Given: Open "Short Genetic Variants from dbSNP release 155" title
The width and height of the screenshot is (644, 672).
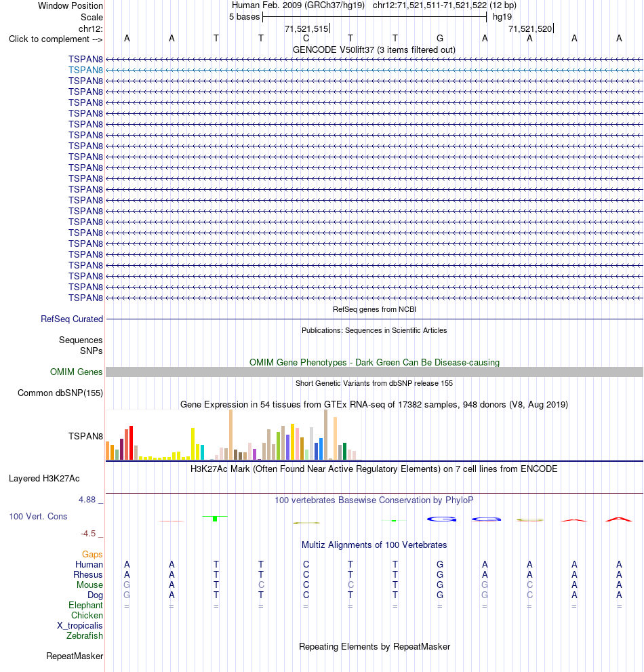Looking at the screenshot, I should pyautogui.click(x=374, y=383).
